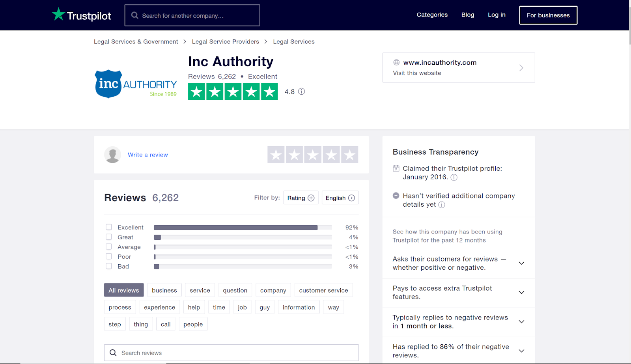The image size is (631, 364).
Task: Open Blog in the top navigation
Action: [x=468, y=15]
